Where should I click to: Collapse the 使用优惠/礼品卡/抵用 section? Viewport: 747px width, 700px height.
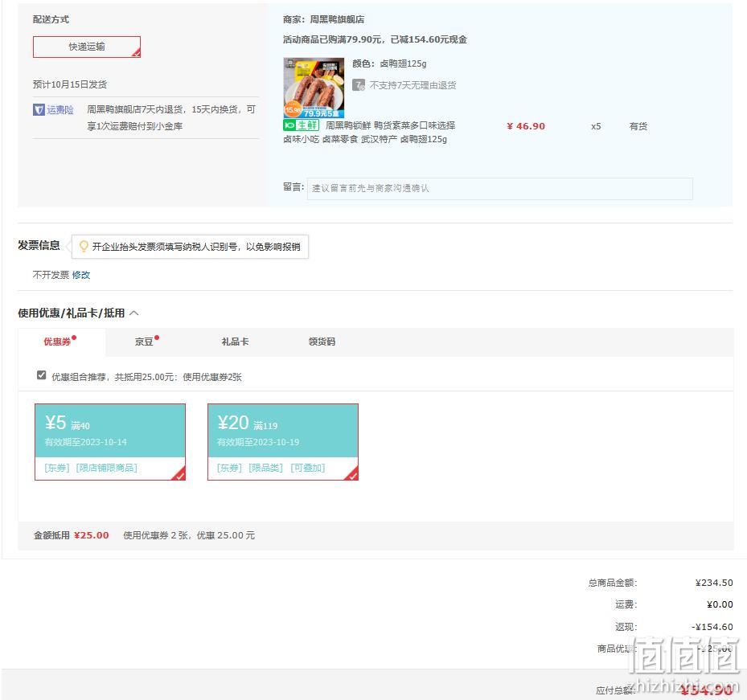click(x=134, y=313)
